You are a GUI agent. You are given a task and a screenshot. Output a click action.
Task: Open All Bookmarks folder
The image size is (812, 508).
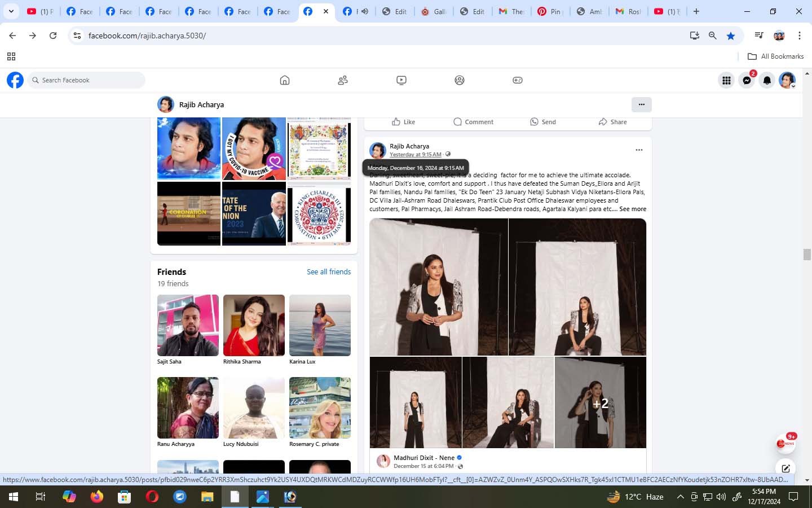click(776, 56)
